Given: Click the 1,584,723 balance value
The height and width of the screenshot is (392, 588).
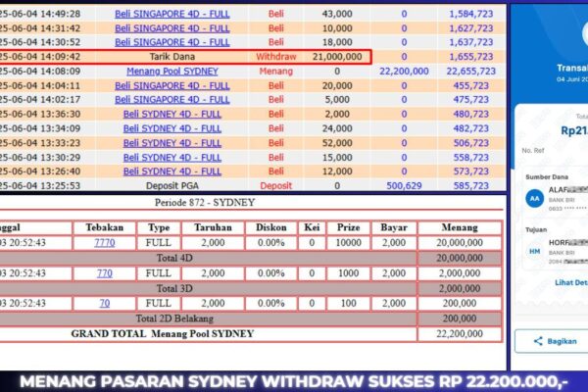Looking at the screenshot, I should click(x=471, y=14).
